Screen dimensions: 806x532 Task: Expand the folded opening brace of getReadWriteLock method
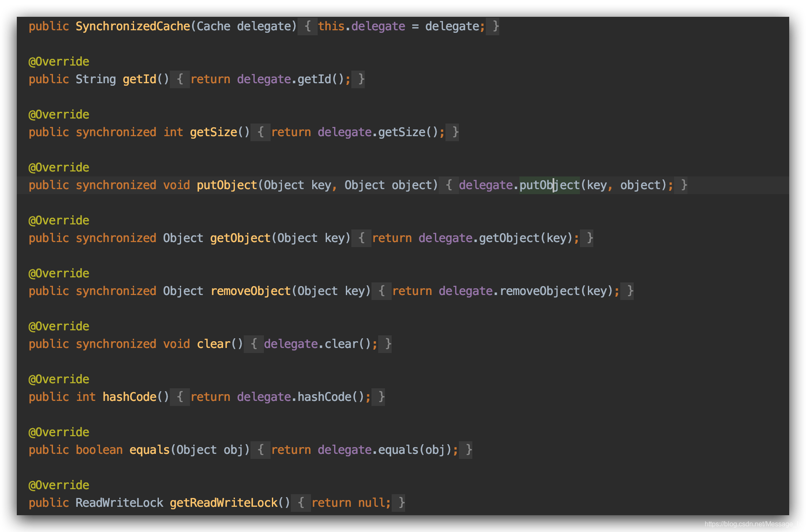[301, 503]
